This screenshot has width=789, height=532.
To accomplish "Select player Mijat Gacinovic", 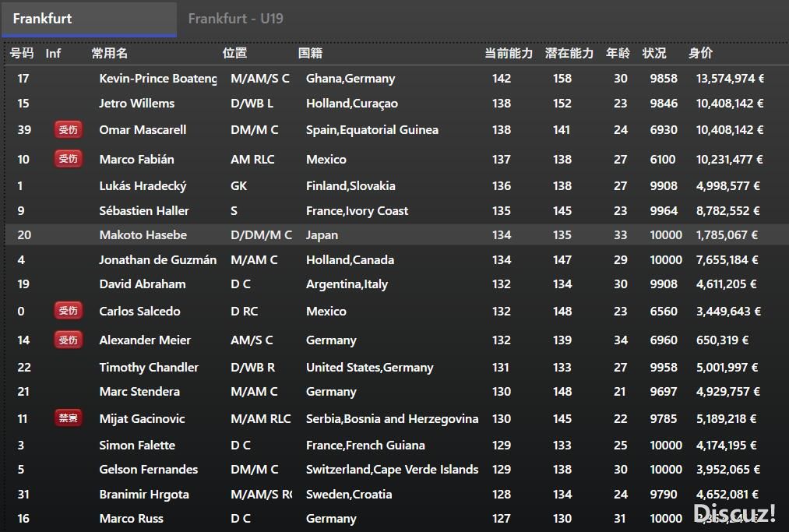I will (x=142, y=419).
